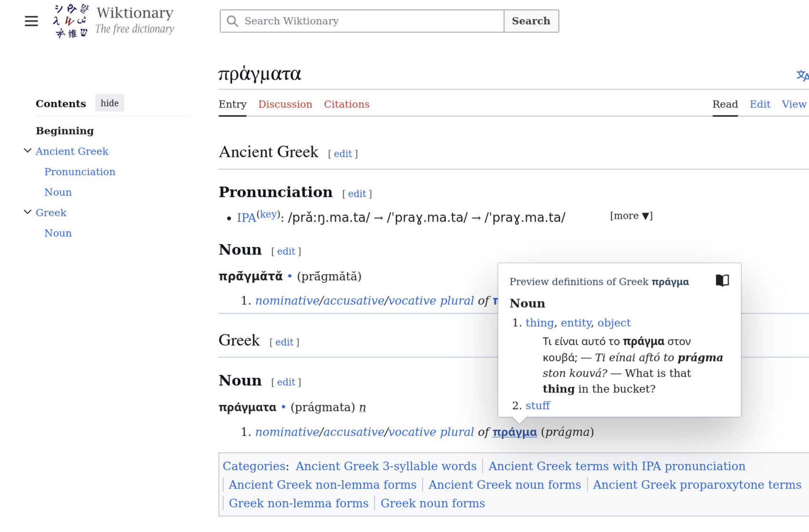
Task: Open the language translation icon
Action: coord(803,76)
